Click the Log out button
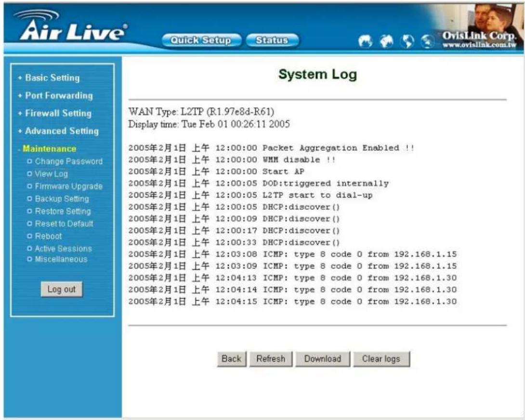 pyautogui.click(x=62, y=289)
